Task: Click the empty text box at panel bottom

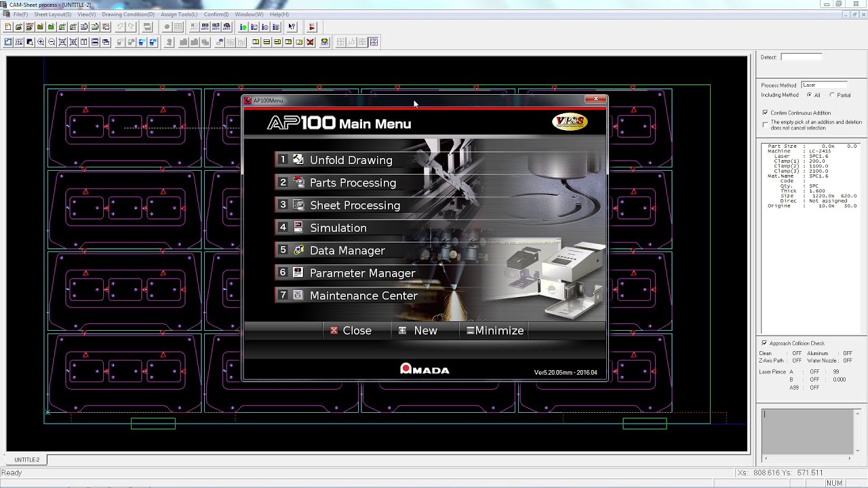Action: click(807, 432)
